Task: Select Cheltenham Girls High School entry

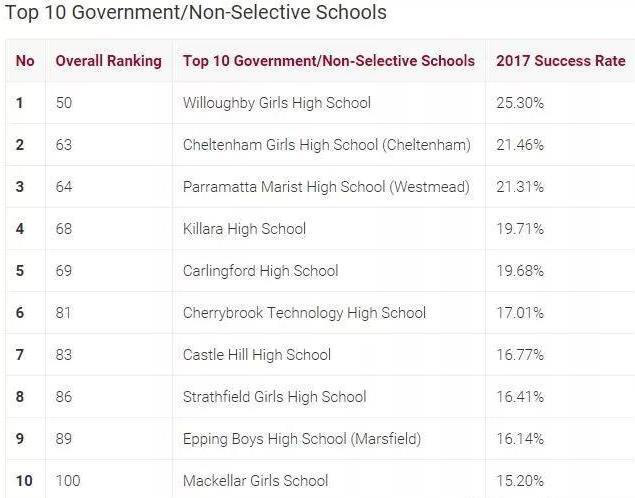Action: (326, 145)
